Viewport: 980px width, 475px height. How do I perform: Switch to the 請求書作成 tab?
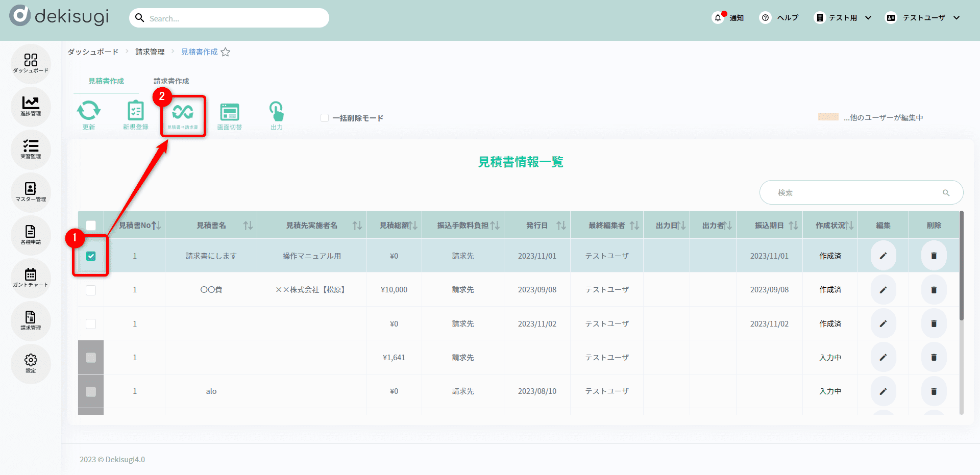(171, 81)
